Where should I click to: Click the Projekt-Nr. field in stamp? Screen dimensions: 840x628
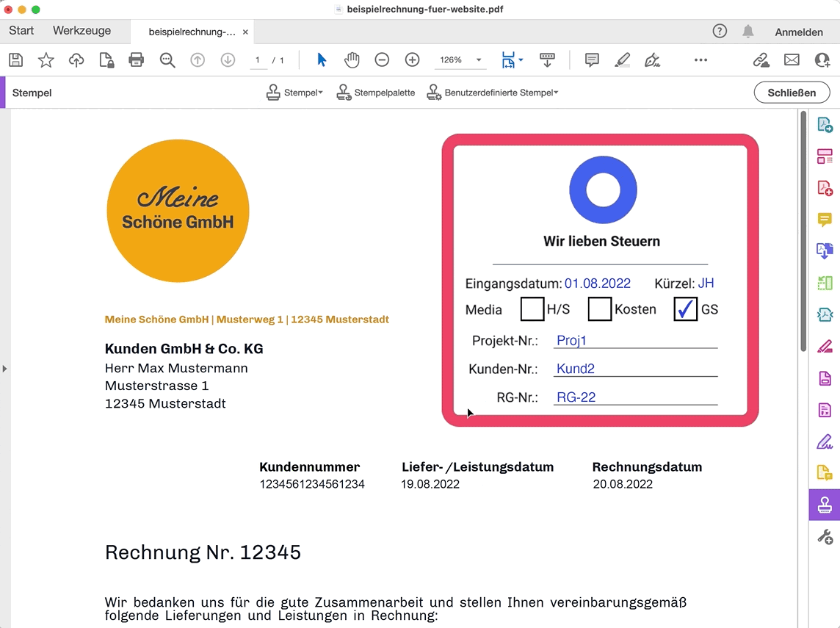[x=635, y=340]
